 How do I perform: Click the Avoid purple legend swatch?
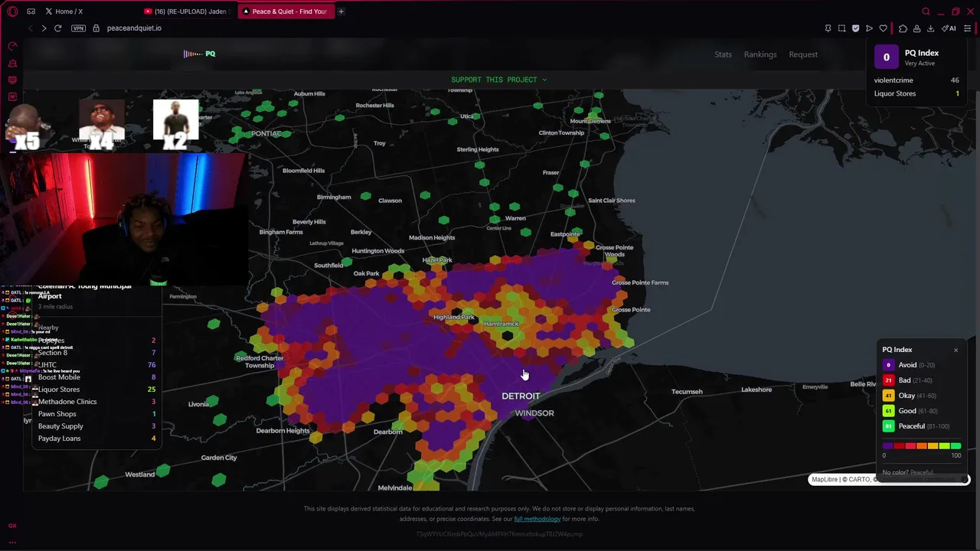(888, 365)
